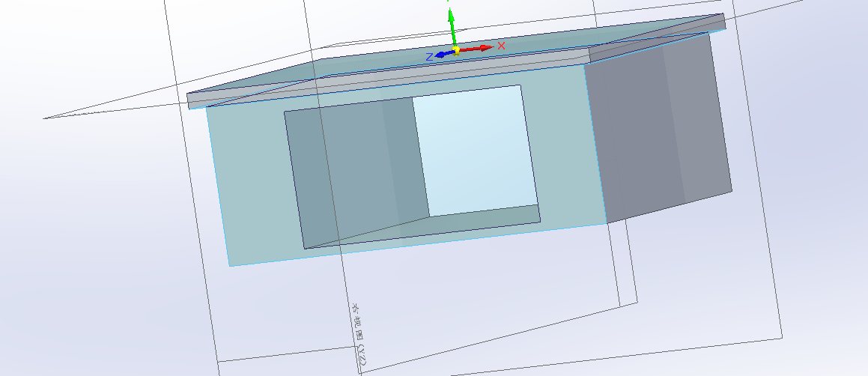Pick the light blue window opening face
This screenshot has height=376, width=868.
pos(476,151)
